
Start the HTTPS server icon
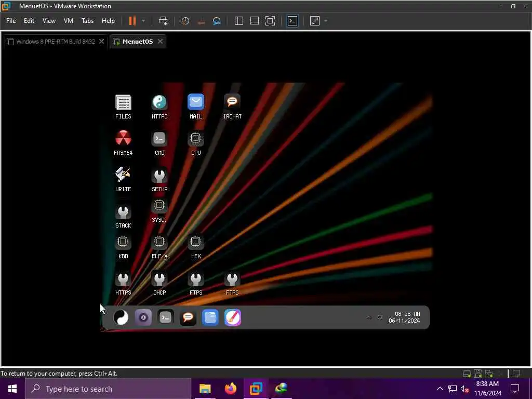coord(123,283)
